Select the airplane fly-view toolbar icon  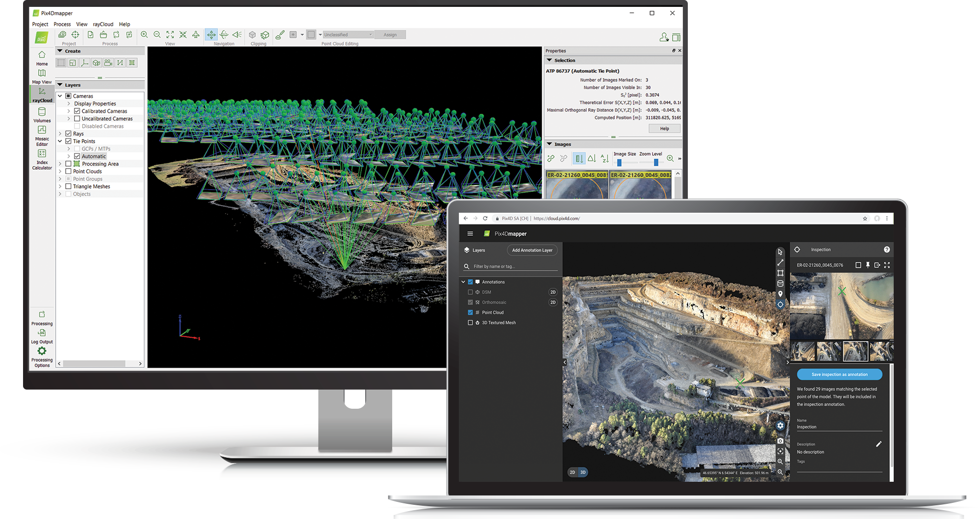(x=196, y=34)
